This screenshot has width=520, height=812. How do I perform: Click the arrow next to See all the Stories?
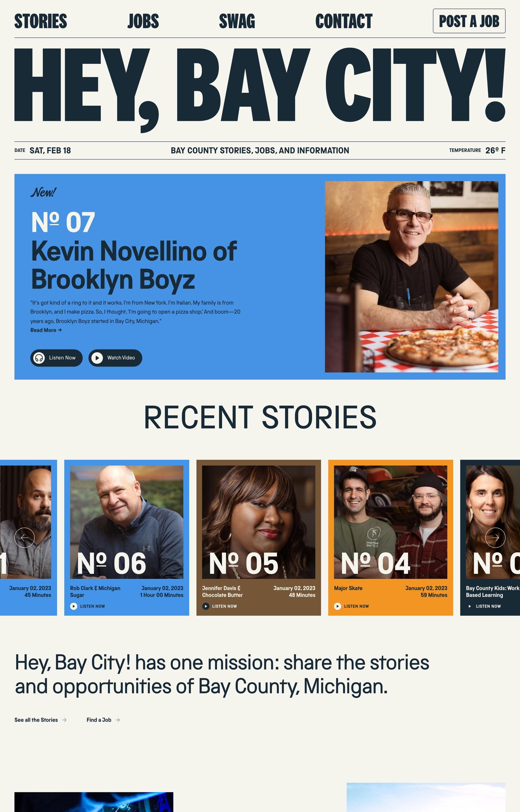64,720
